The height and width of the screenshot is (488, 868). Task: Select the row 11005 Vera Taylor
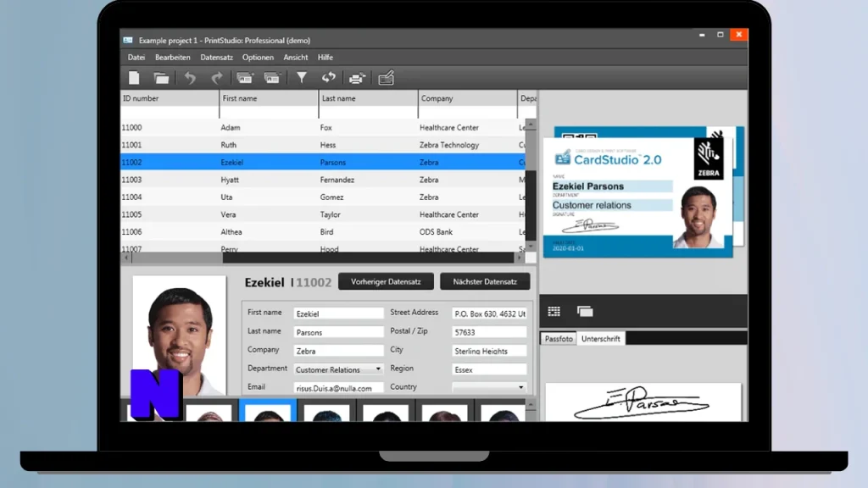[323, 214]
